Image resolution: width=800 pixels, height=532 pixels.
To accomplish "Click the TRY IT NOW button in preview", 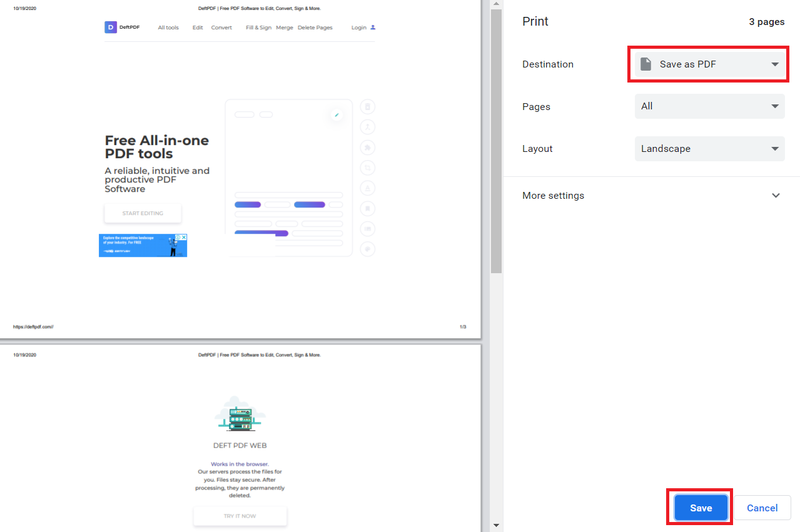I will click(x=240, y=516).
